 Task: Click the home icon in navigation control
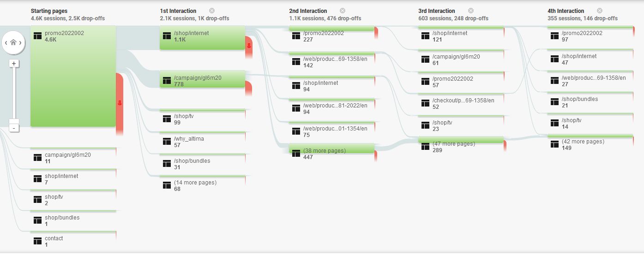tap(13, 42)
